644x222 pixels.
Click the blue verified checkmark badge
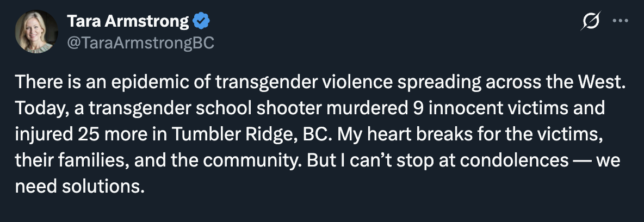[202, 22]
